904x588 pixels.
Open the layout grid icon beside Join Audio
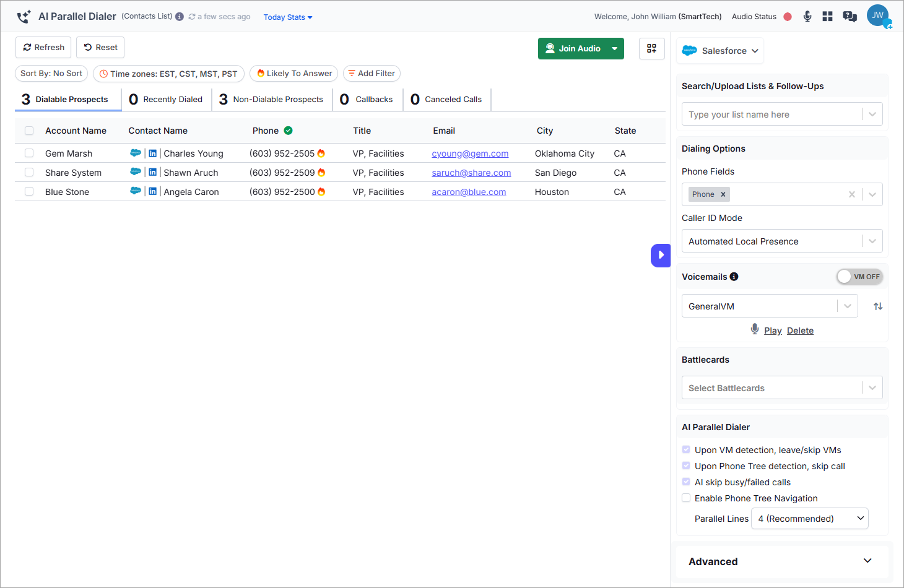click(x=651, y=48)
